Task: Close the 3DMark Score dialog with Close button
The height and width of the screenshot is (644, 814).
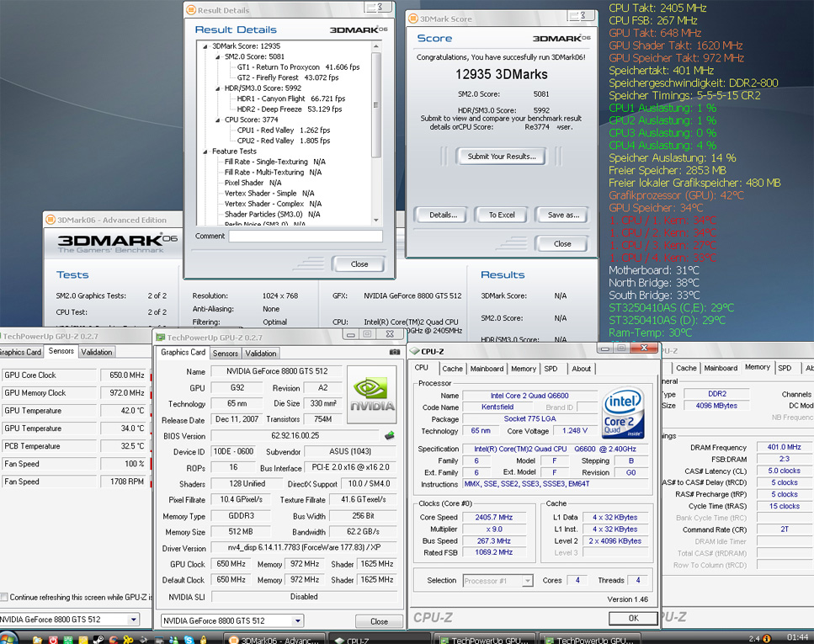Action: (x=562, y=243)
